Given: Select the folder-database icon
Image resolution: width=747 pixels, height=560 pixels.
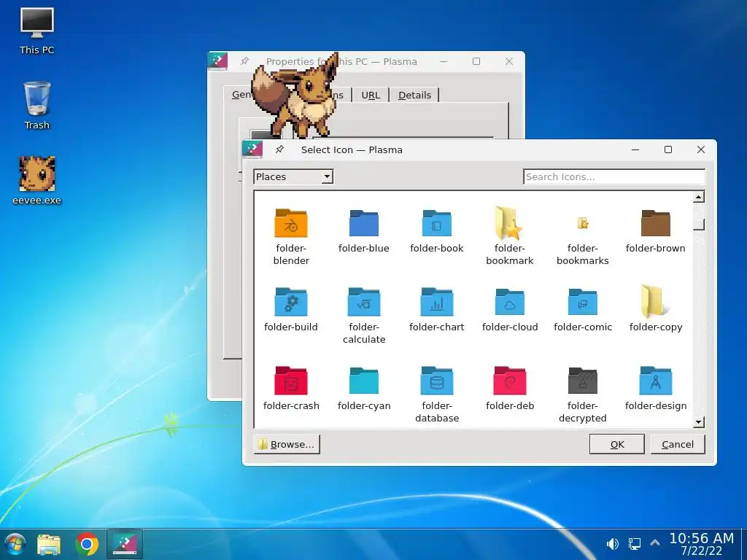Looking at the screenshot, I should coord(437,381).
